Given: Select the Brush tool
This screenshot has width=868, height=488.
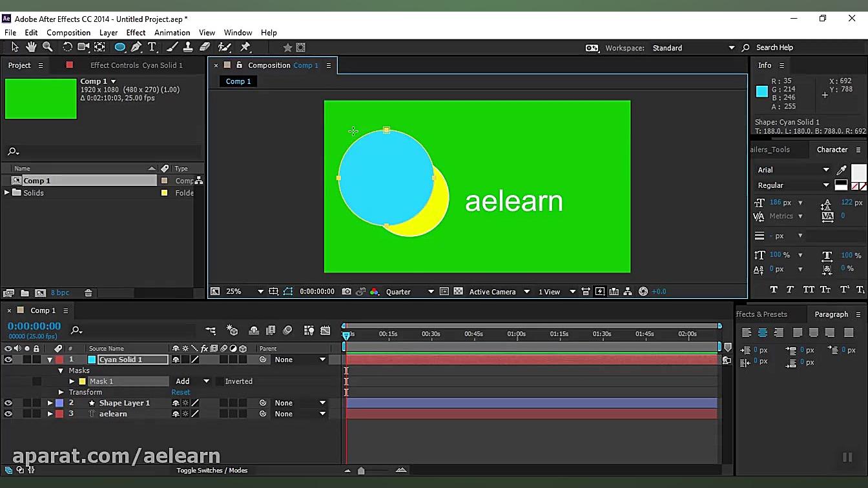Looking at the screenshot, I should coord(172,47).
